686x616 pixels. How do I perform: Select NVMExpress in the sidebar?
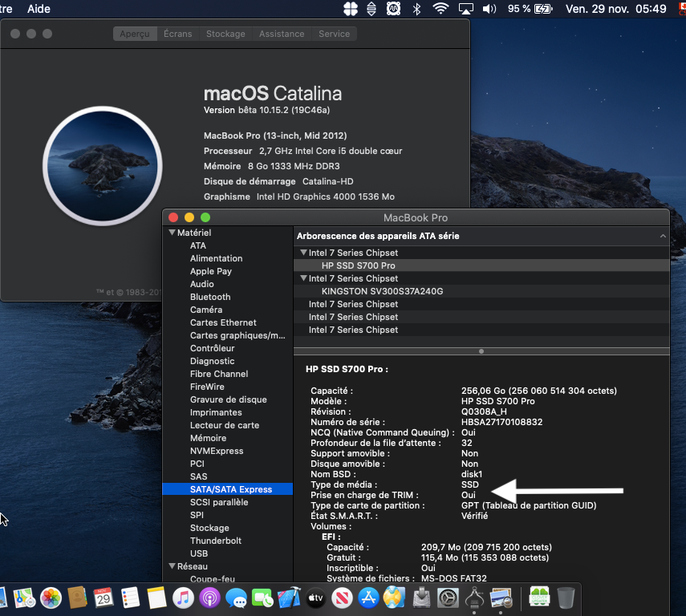click(217, 451)
